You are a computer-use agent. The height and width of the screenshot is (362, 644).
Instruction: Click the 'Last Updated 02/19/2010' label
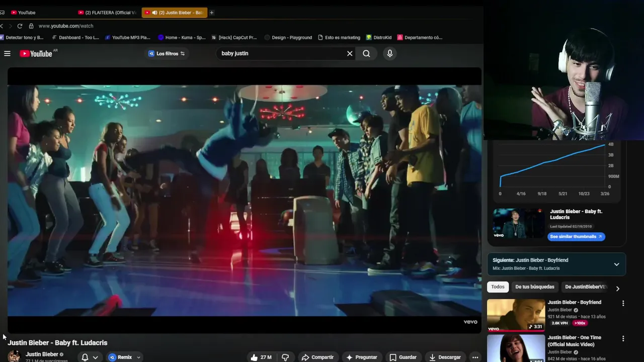pos(571,226)
